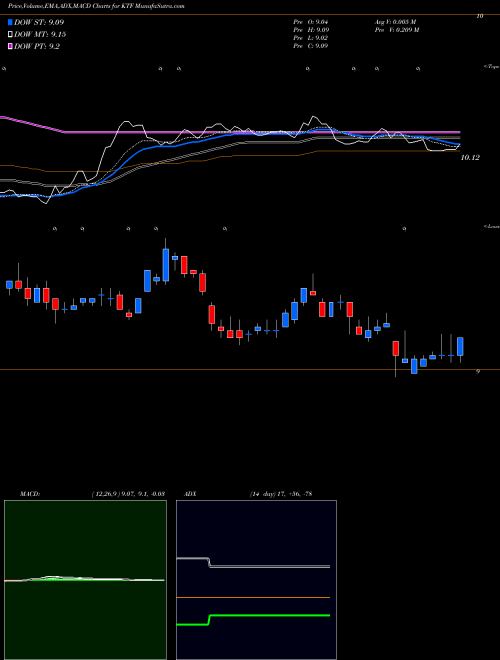Select the 'DOW PT: 9.2' label
The height and width of the screenshot is (660, 500).
tap(37, 46)
